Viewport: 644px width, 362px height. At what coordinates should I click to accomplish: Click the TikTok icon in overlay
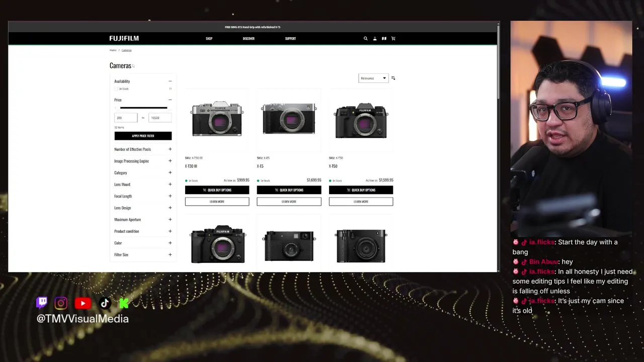pyautogui.click(x=105, y=303)
